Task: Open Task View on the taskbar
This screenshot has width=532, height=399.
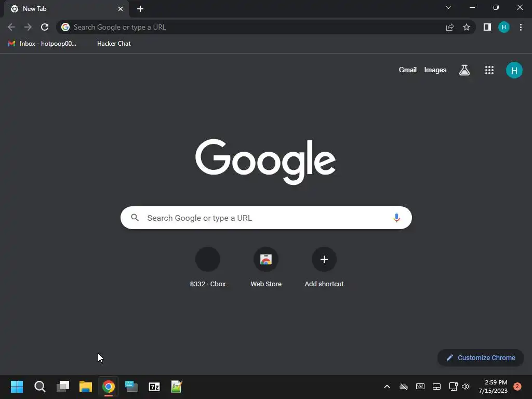Action: coord(63,387)
